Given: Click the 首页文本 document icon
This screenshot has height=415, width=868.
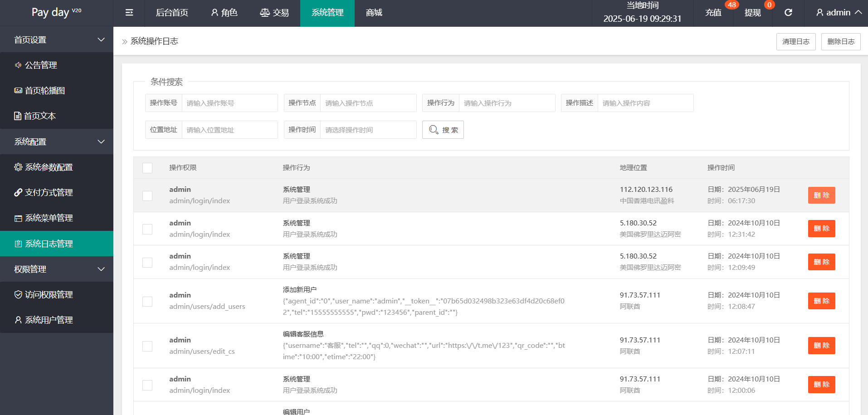Looking at the screenshot, I should click(x=18, y=116).
